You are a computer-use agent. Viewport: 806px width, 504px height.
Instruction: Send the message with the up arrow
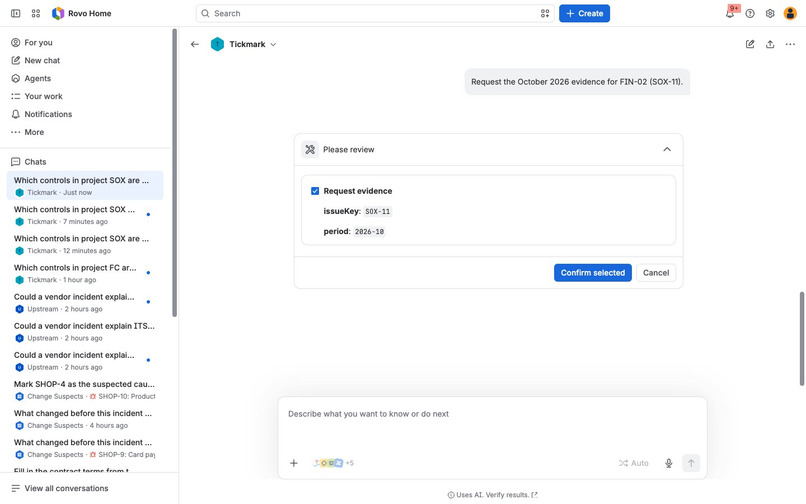tap(691, 463)
